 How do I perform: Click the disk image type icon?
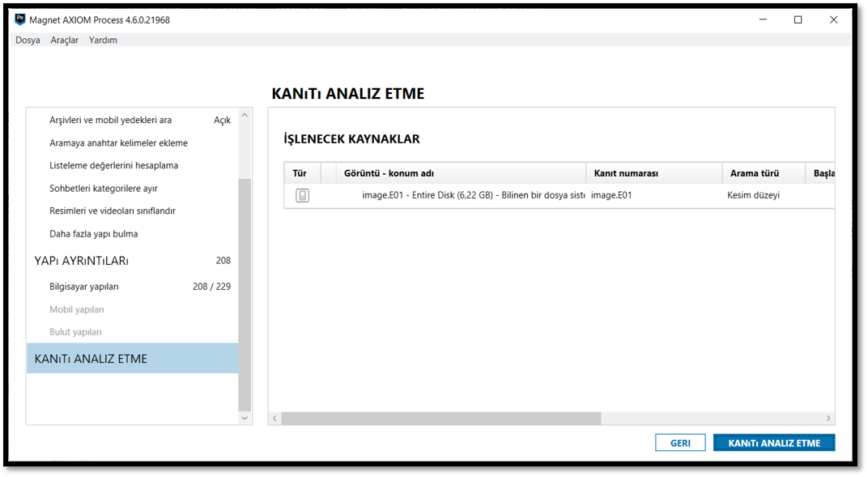pyautogui.click(x=302, y=195)
